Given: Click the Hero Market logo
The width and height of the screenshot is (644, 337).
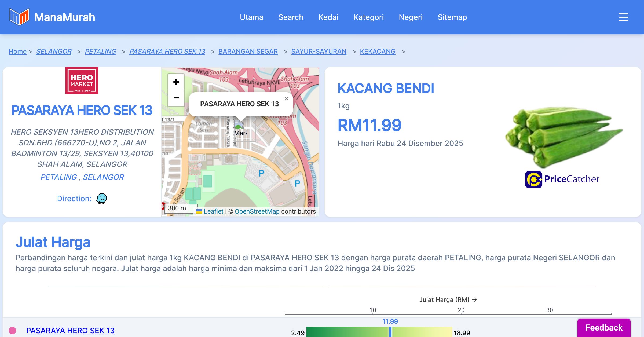Looking at the screenshot, I should (82, 80).
